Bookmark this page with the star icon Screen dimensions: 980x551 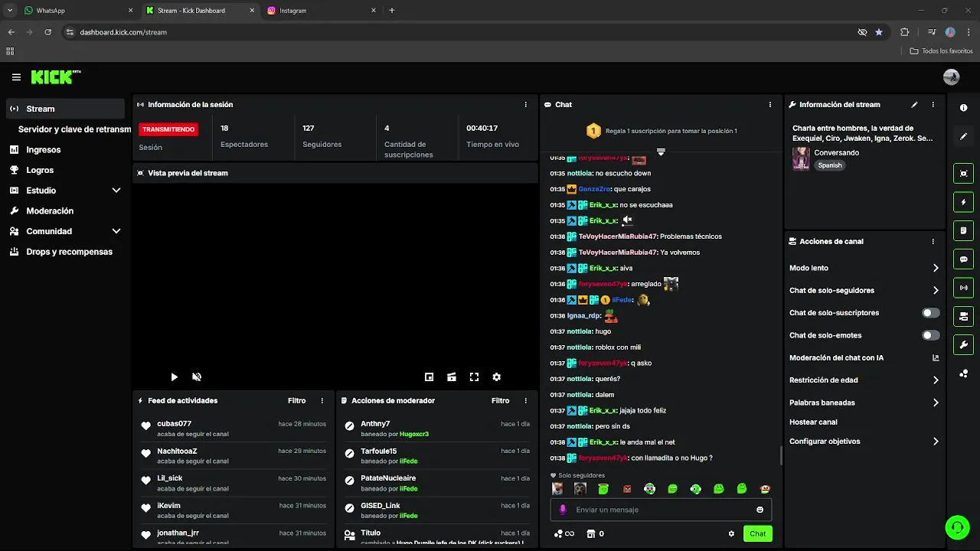pyautogui.click(x=879, y=32)
